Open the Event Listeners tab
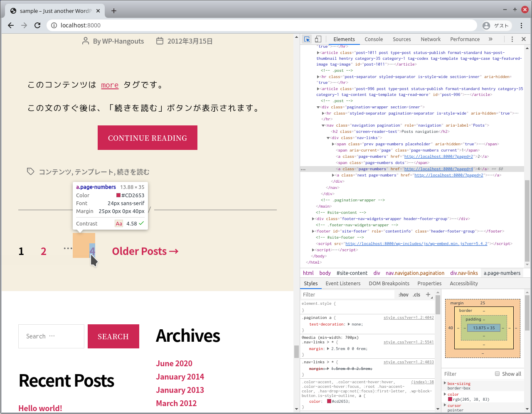Viewport: 532px width, 414px height. [343, 283]
